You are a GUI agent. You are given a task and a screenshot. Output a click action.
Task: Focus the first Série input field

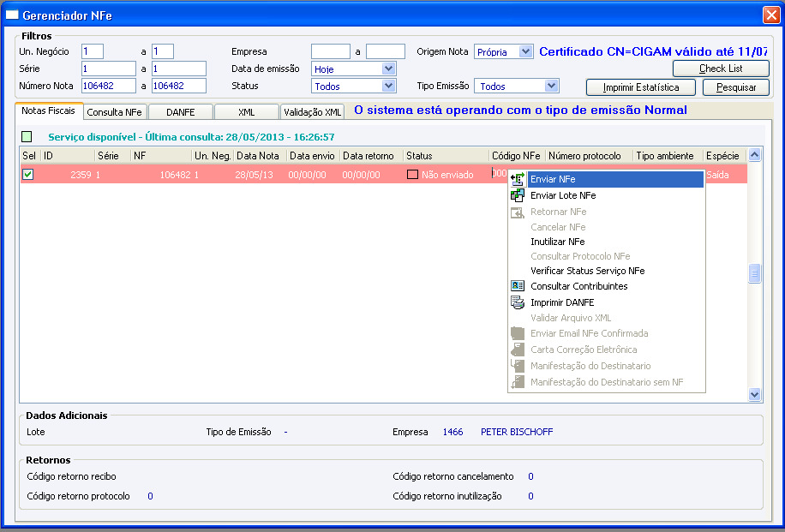click(109, 69)
